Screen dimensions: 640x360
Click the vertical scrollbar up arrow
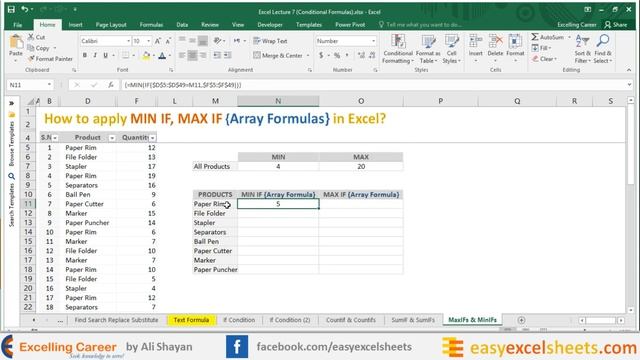tap(631, 100)
